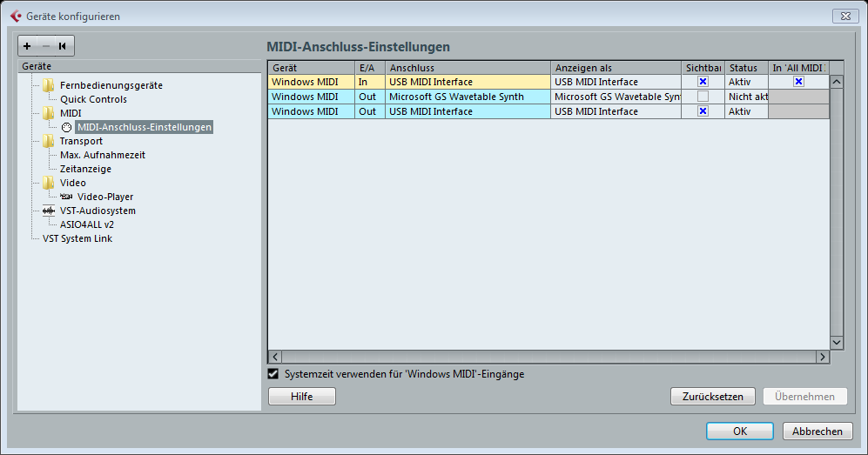
Task: Click the minus icon to remove a device
Action: (x=46, y=46)
